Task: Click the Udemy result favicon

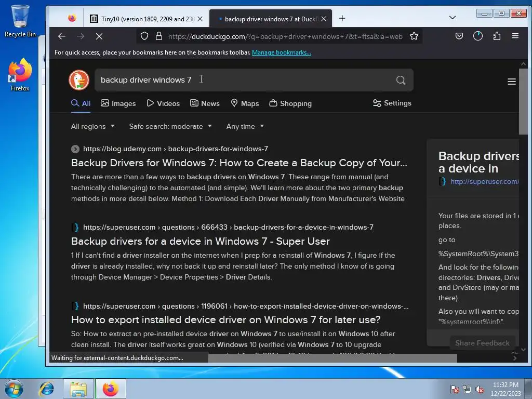Action: [75, 149]
